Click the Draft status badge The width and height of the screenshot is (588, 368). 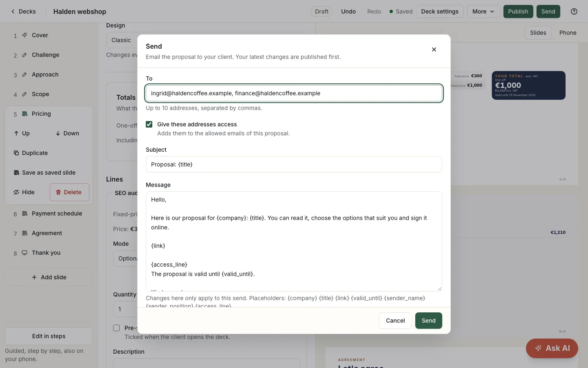(x=322, y=11)
